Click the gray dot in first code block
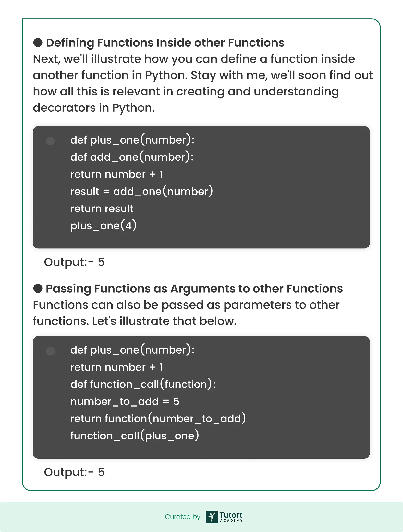The image size is (403, 532). click(50, 141)
